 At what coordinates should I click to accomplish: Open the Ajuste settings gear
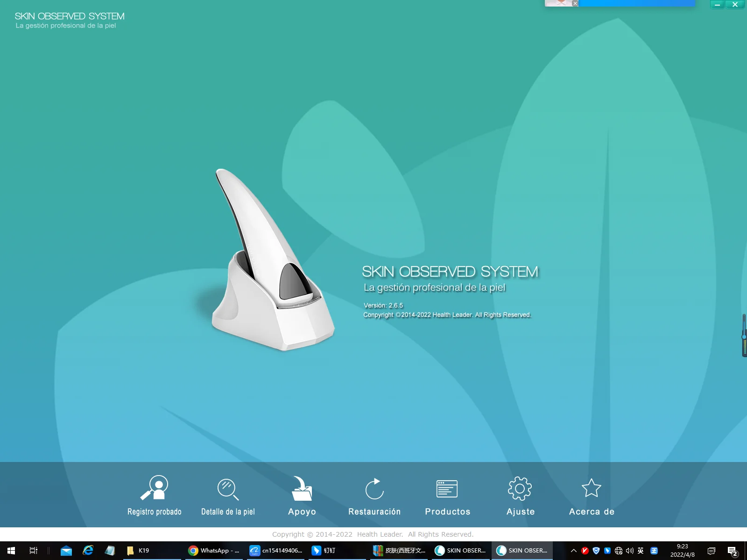(520, 496)
